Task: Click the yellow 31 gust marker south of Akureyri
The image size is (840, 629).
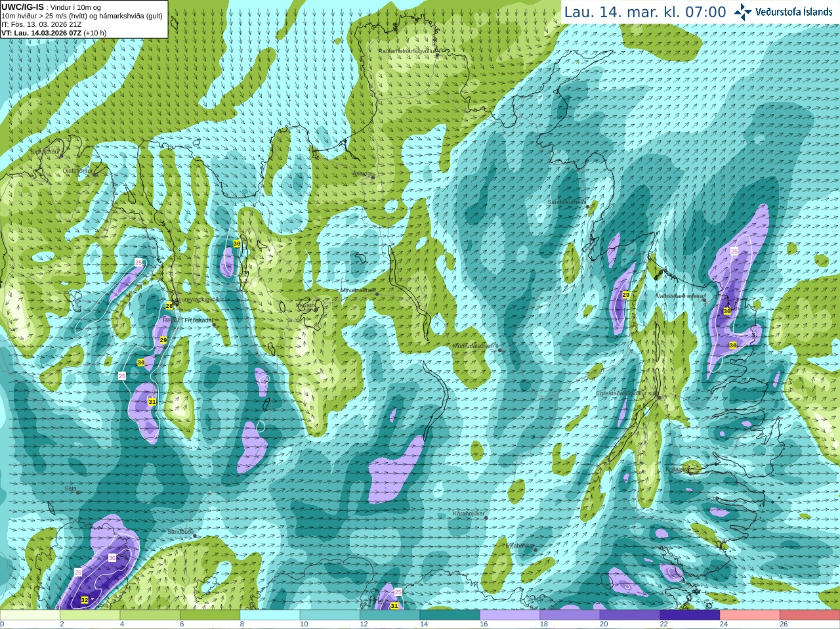Action: 152,401
